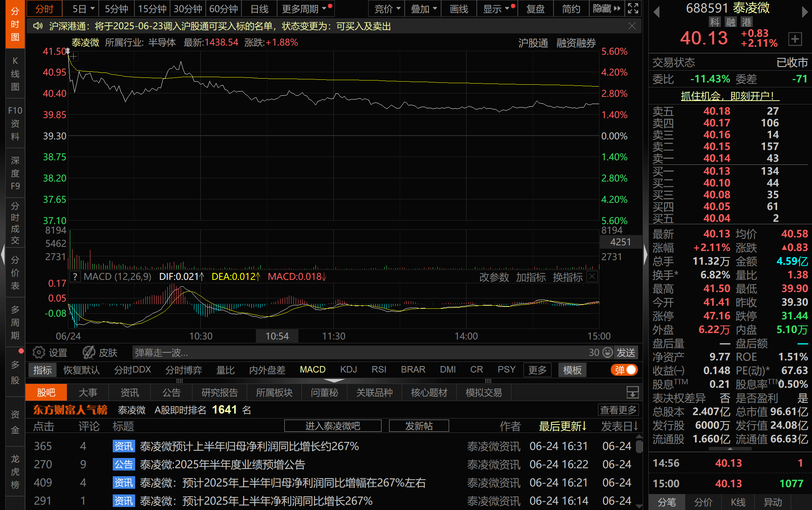The image size is (812, 510).
Task: Click the 融资融券 label on chart
Action: [x=576, y=43]
